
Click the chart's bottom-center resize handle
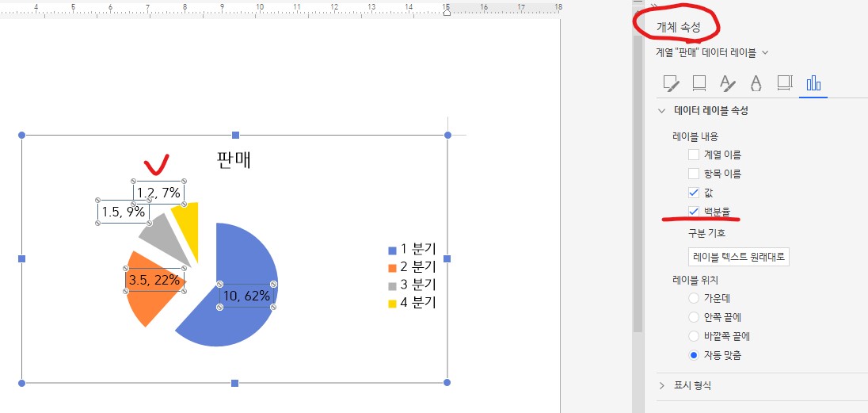tap(234, 383)
